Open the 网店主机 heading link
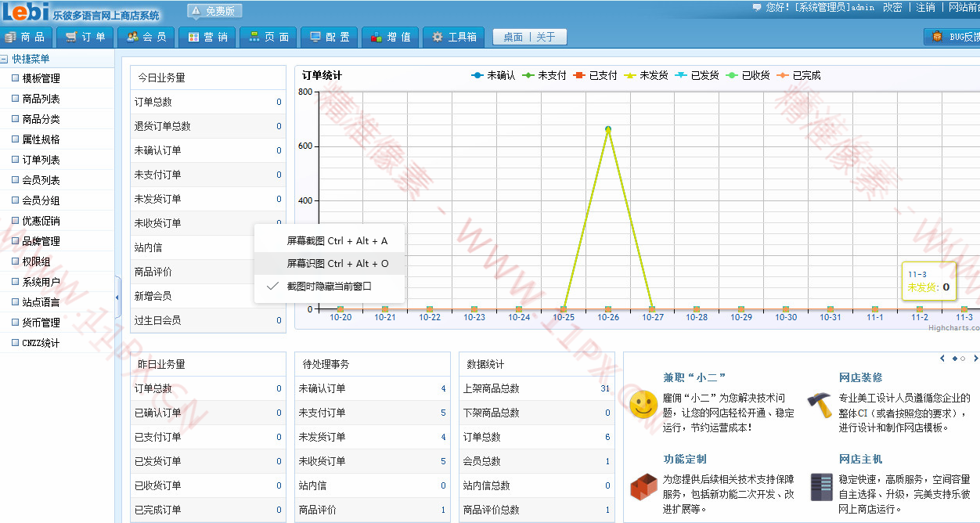Screen dimensions: 980x523 [x=860, y=459]
